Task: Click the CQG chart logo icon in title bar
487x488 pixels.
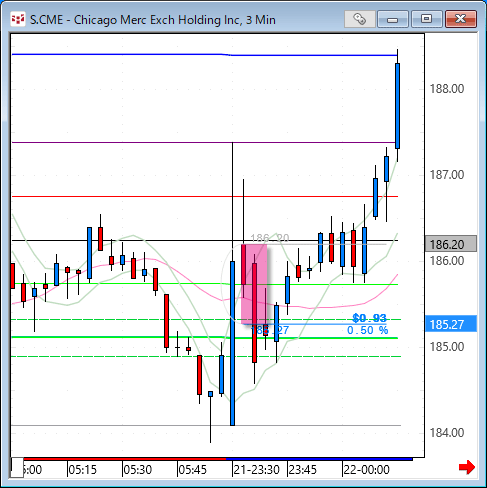Action: tap(18, 19)
